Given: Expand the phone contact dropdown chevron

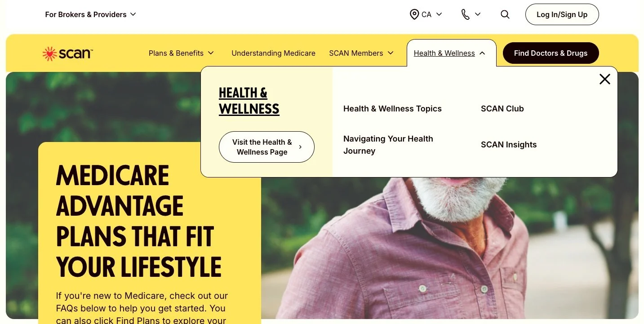Looking at the screenshot, I should click(x=478, y=14).
